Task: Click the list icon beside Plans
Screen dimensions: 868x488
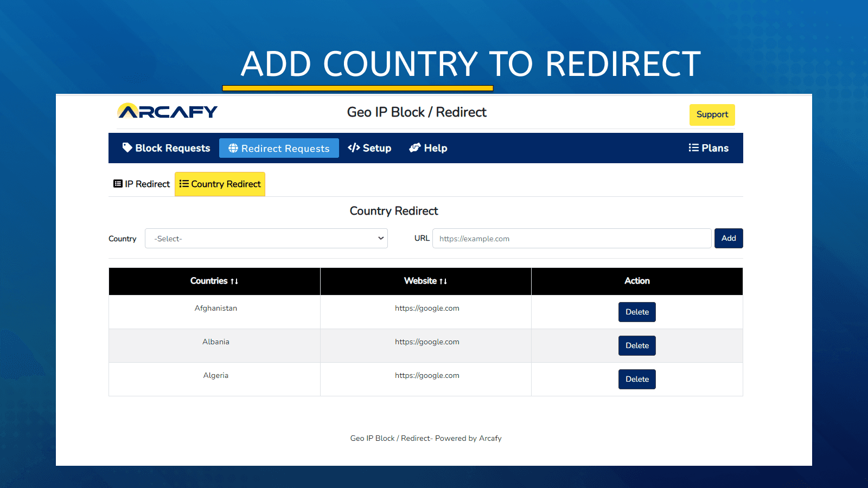Action: click(x=693, y=147)
